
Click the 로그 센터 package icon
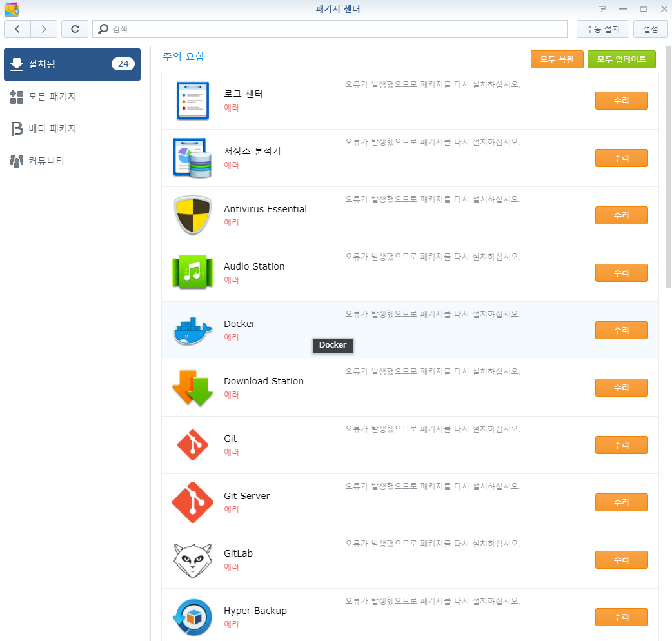pos(193,101)
